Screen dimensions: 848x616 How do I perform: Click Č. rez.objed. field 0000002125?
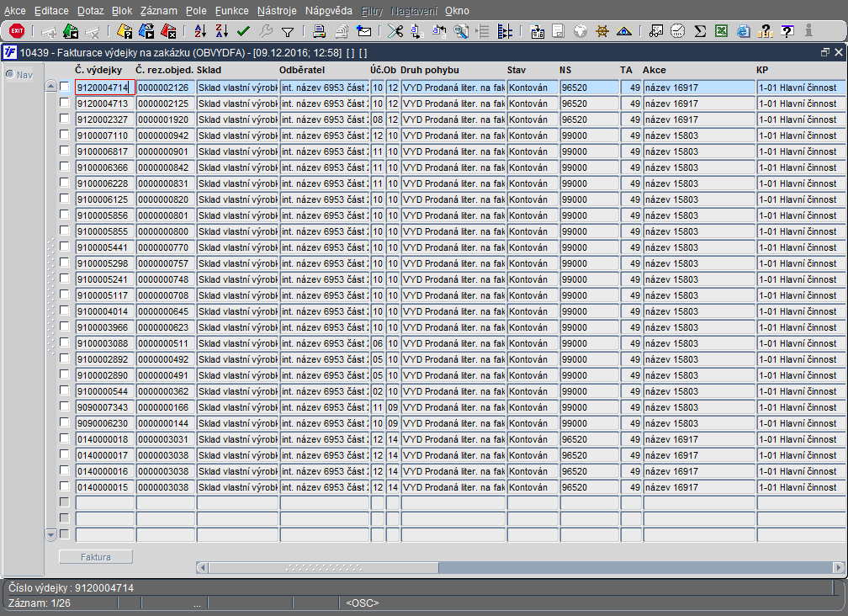pyautogui.click(x=166, y=104)
